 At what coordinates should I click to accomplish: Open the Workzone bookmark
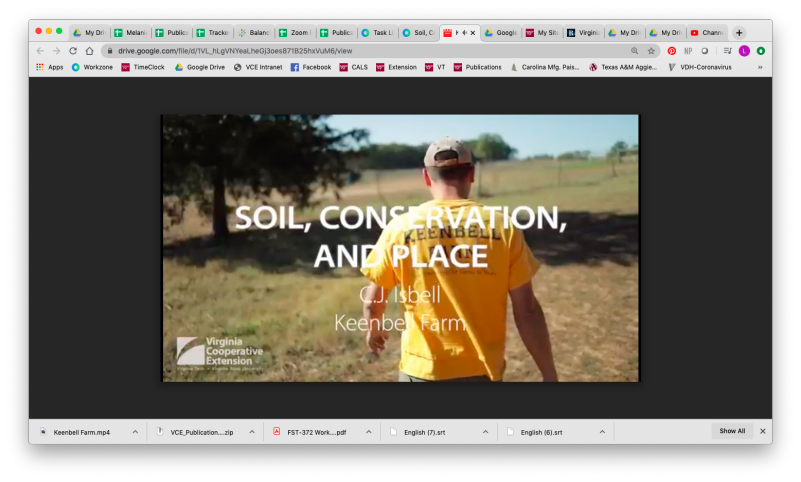coord(92,67)
